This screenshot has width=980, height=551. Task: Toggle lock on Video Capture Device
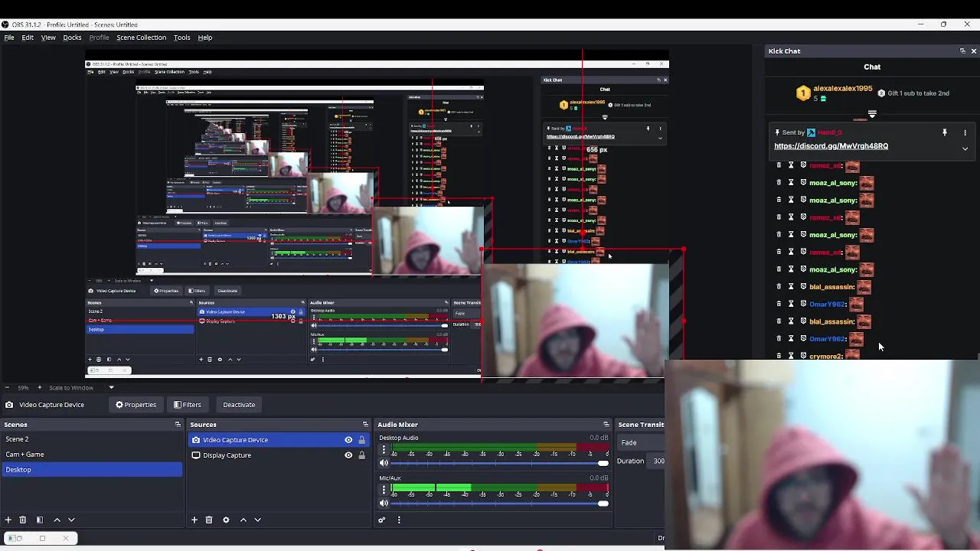[361, 440]
